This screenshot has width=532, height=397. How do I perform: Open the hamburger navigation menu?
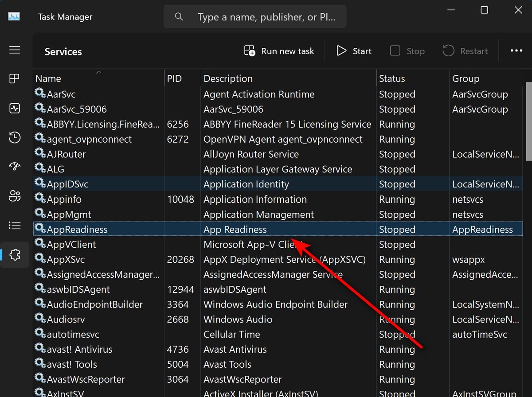pos(15,50)
